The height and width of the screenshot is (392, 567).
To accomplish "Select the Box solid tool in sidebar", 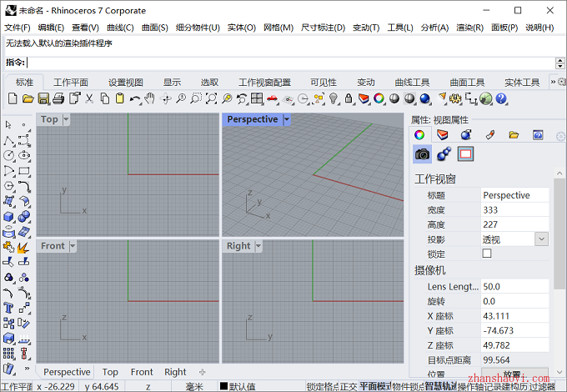I will (8, 217).
